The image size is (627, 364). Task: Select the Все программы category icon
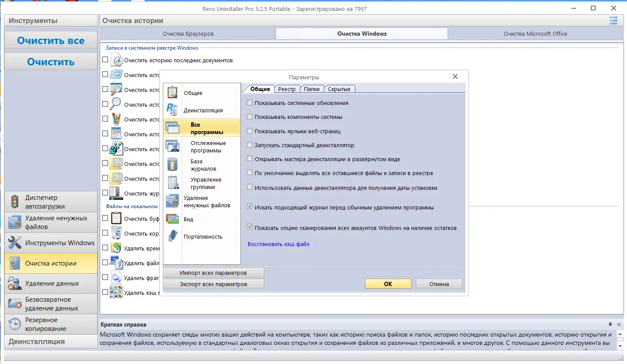[172, 128]
